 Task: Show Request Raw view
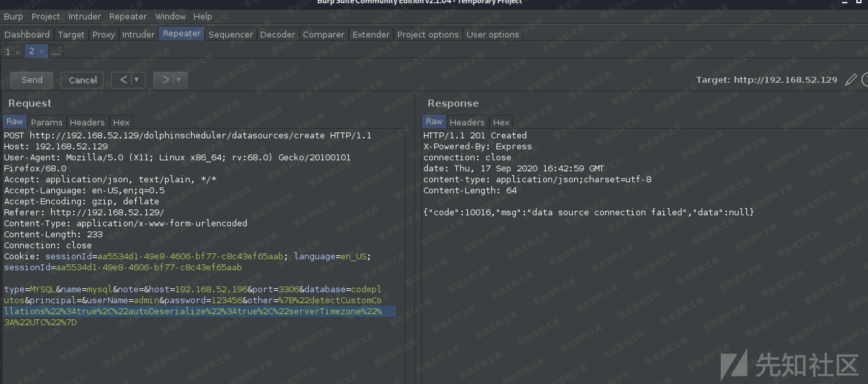coord(15,121)
